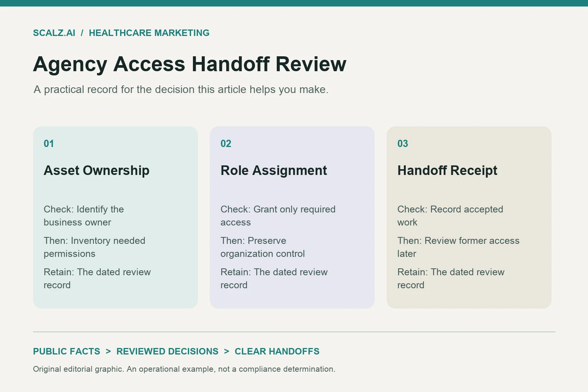
Task: Click 'Check: Grant only required access' text
Action: pos(278,216)
